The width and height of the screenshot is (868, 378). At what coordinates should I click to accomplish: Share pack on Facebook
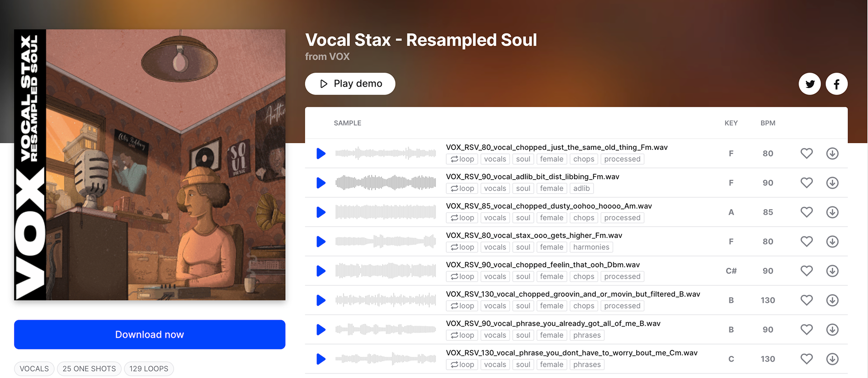coord(836,84)
